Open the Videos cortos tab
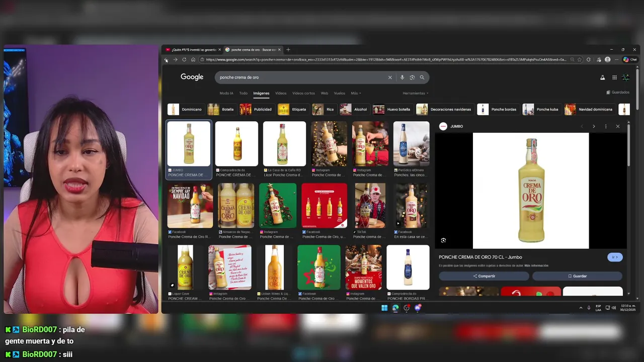 click(303, 93)
